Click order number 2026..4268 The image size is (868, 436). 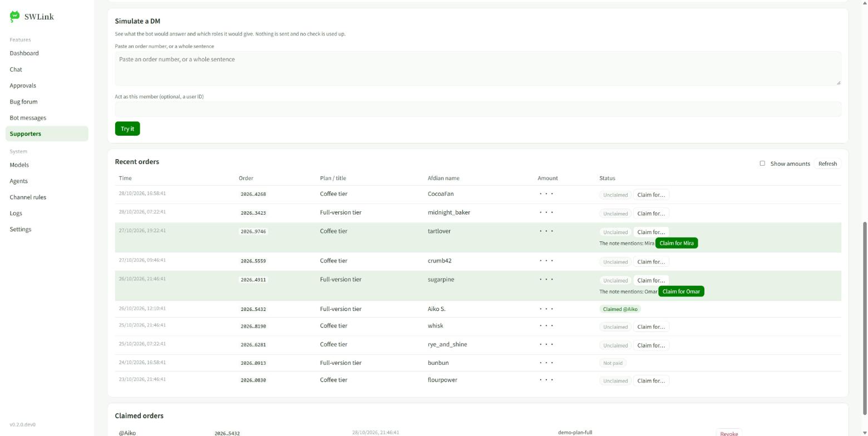pos(253,195)
